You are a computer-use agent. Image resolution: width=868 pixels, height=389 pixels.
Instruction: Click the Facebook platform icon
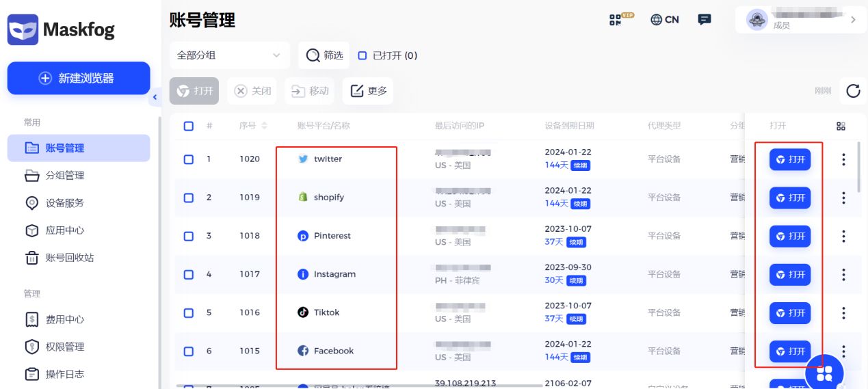pyautogui.click(x=303, y=351)
